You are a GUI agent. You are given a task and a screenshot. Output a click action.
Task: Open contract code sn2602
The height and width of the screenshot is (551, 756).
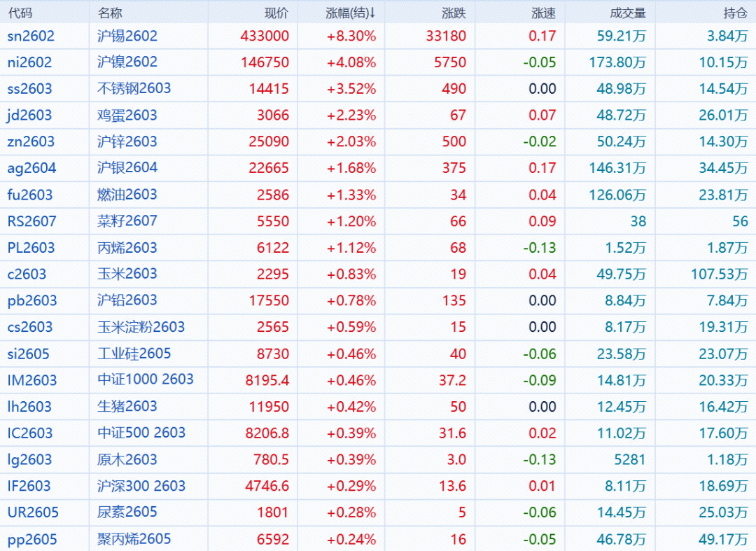31,36
